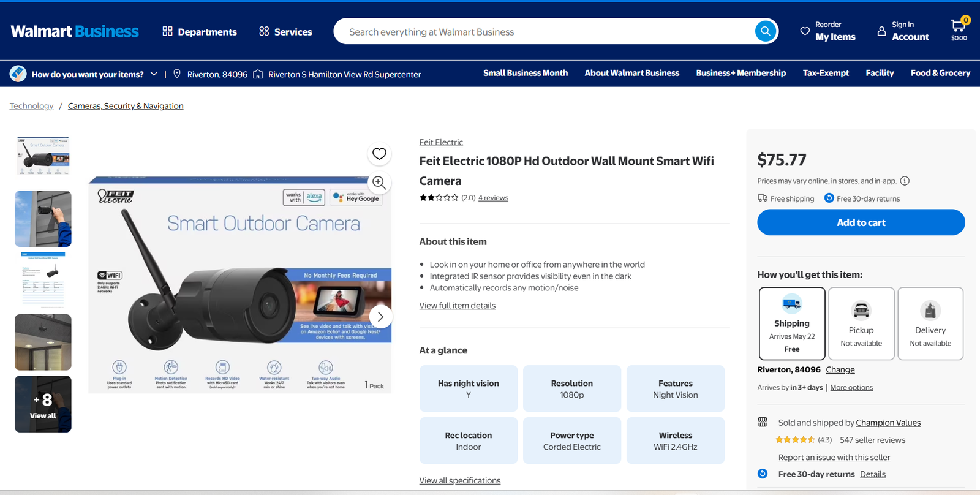Click the More options link

click(851, 387)
